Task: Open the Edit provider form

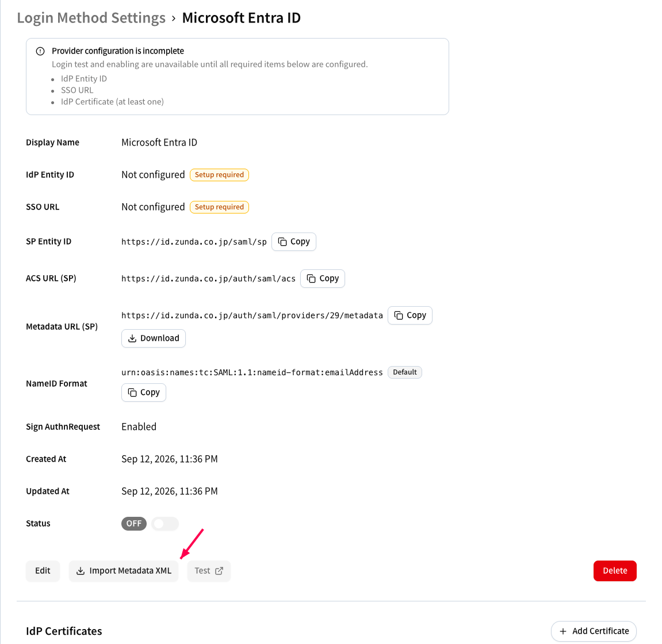Action: coord(43,571)
